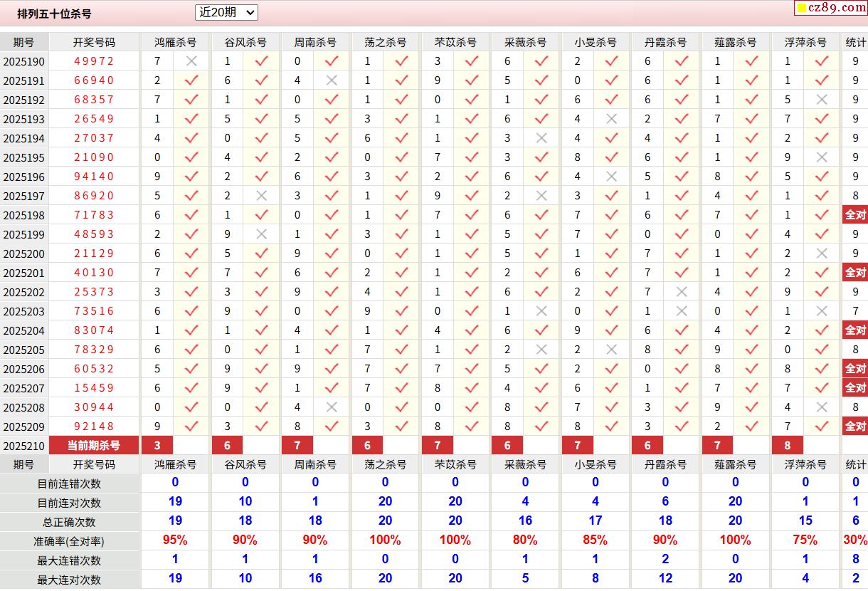Screen dimensions: 868x591
Task: Click the 75% accuracy value
Action: tap(805, 540)
